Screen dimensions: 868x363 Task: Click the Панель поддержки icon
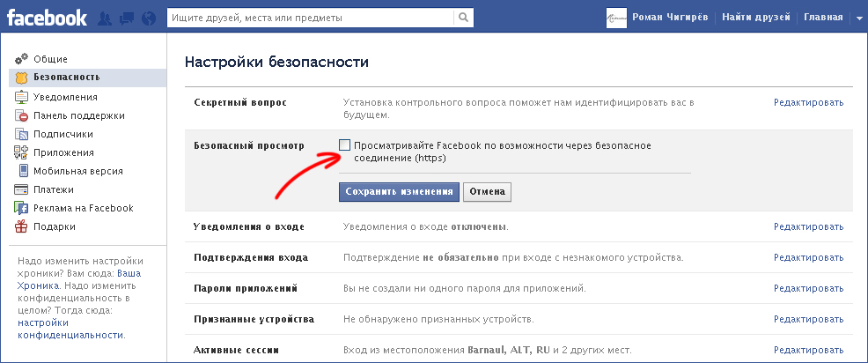click(22, 115)
